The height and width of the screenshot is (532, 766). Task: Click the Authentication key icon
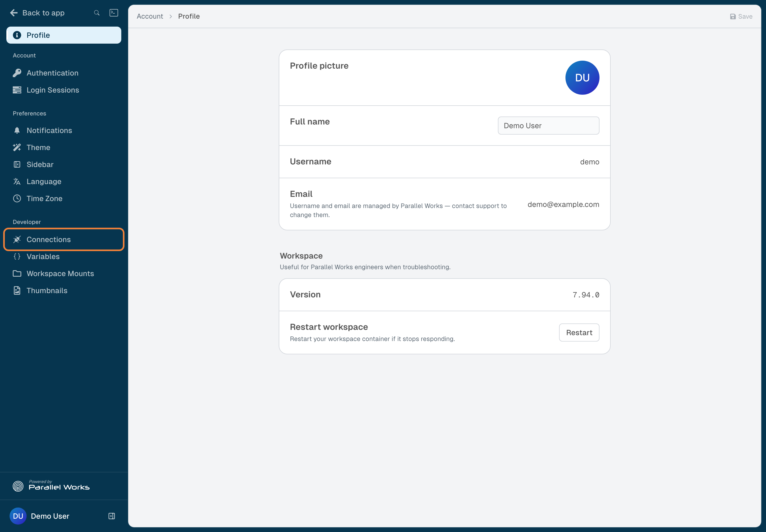[x=17, y=73]
